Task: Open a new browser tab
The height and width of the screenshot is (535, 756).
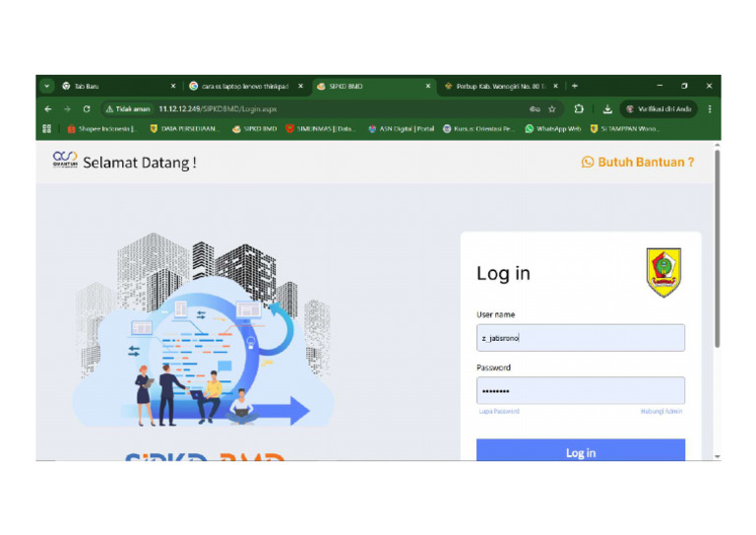Action: tap(575, 87)
